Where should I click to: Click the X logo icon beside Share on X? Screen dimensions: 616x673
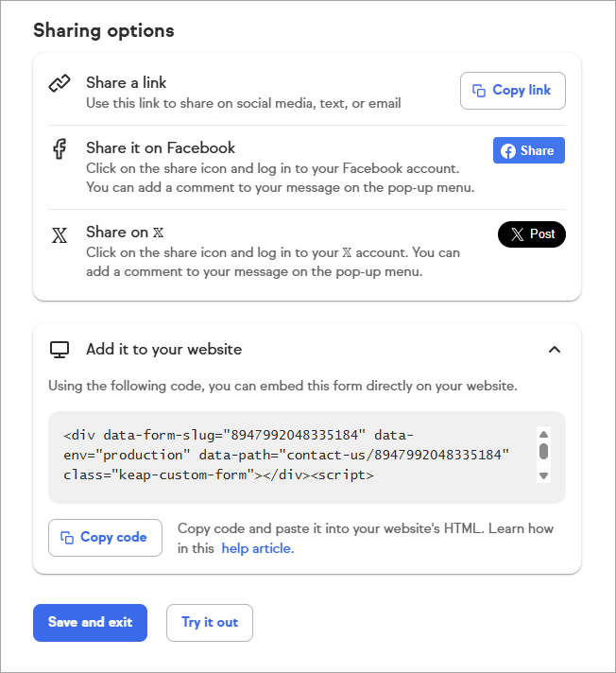[x=60, y=235]
